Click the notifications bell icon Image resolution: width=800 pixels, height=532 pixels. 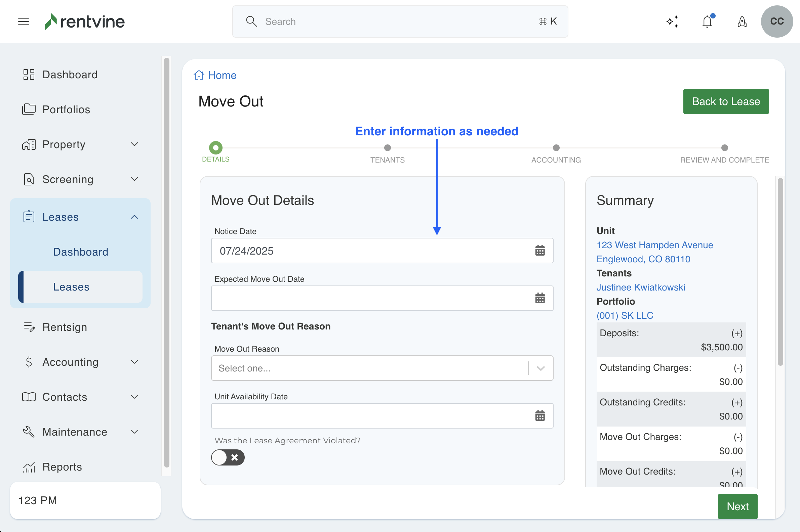click(x=707, y=22)
